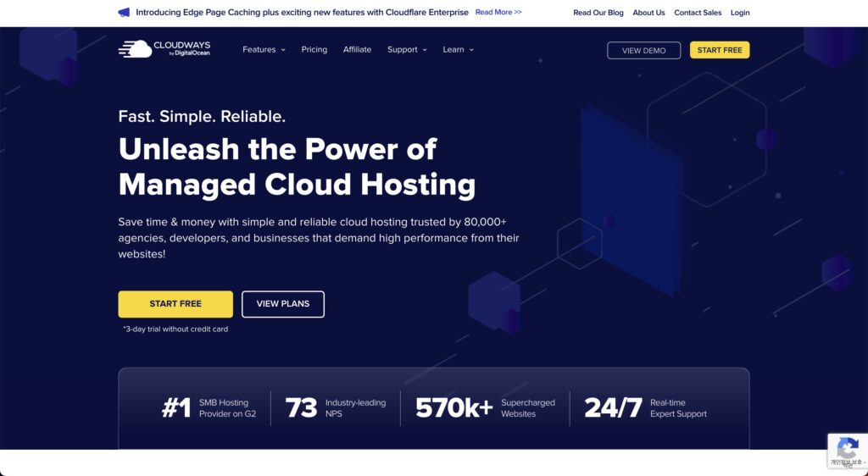Click the '73' Industry-leading NPS stat

pos(336,408)
